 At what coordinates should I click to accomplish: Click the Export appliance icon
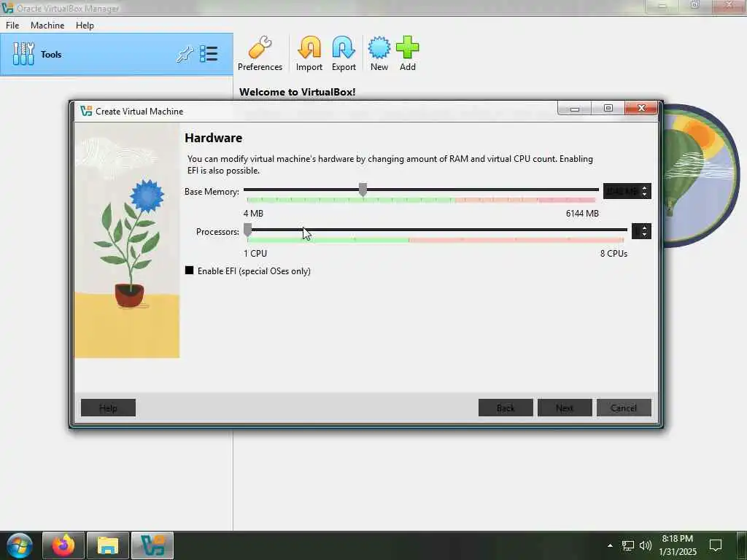344,53
